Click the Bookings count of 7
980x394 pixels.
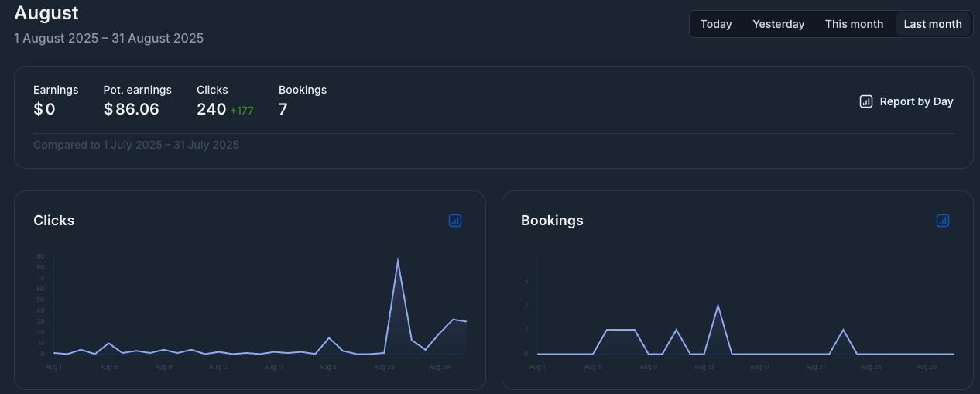pyautogui.click(x=283, y=109)
